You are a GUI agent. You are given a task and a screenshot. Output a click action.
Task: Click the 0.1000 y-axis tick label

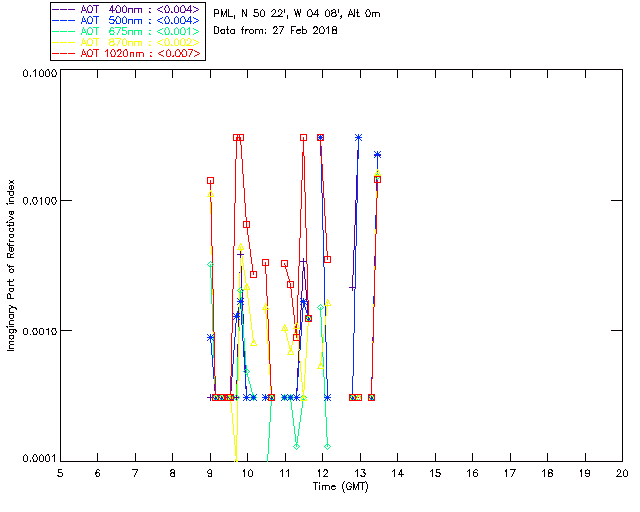pos(39,73)
